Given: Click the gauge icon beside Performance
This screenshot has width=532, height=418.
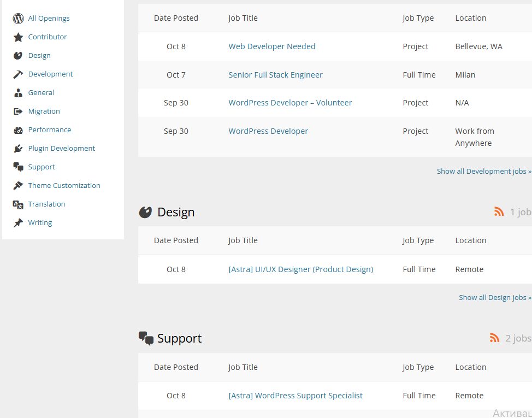Looking at the screenshot, I should coord(18,130).
